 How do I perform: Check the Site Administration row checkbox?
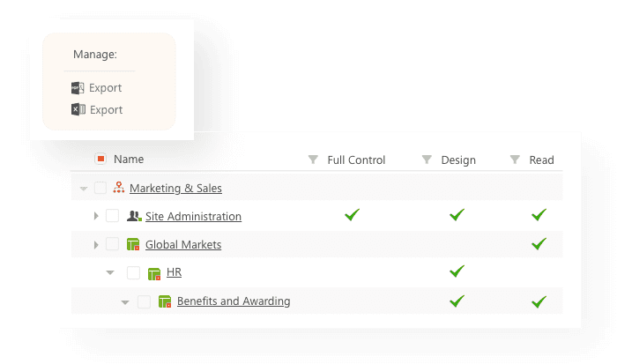click(x=112, y=216)
